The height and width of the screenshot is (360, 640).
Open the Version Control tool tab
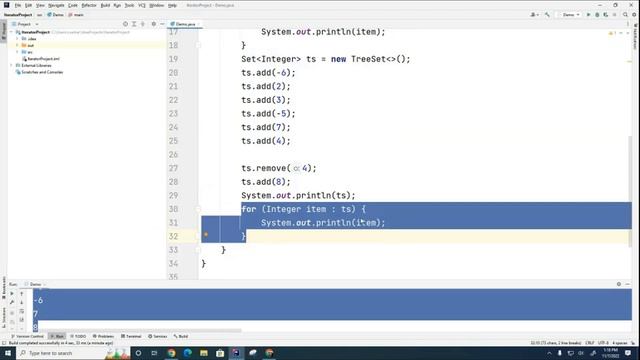coord(27,336)
